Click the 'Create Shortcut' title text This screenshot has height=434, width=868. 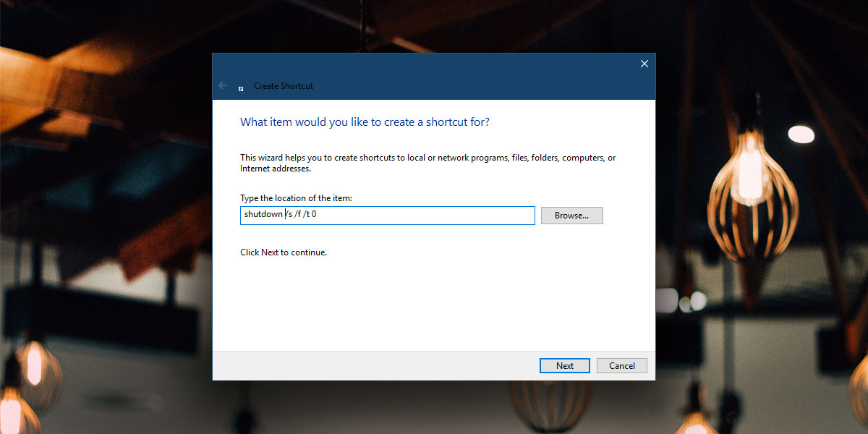tap(284, 86)
